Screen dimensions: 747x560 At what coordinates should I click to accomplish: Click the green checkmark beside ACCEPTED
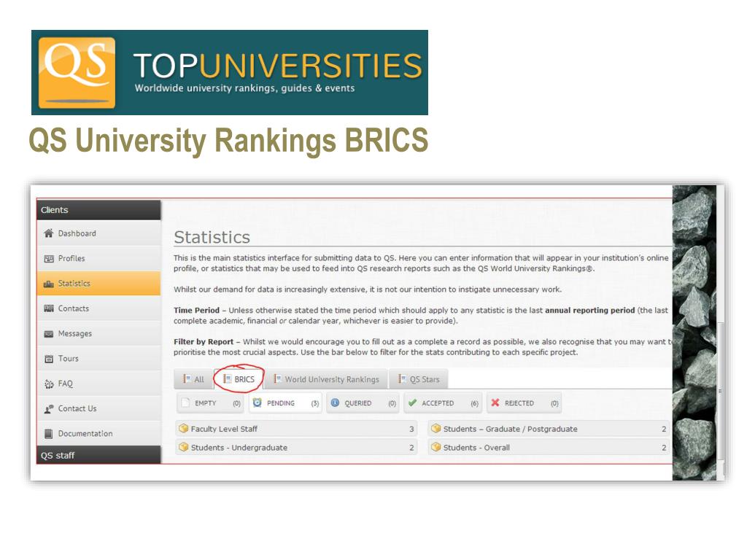pos(413,402)
